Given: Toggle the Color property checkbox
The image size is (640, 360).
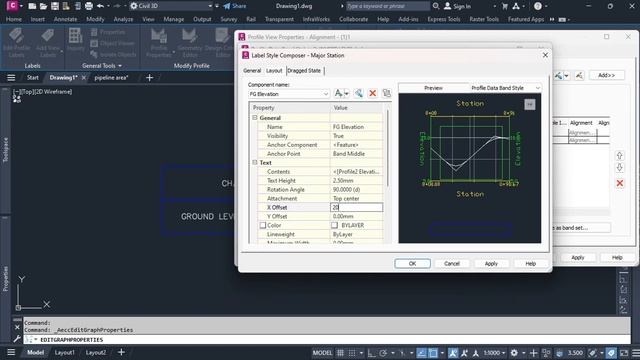Looking at the screenshot, I should pyautogui.click(x=263, y=225).
